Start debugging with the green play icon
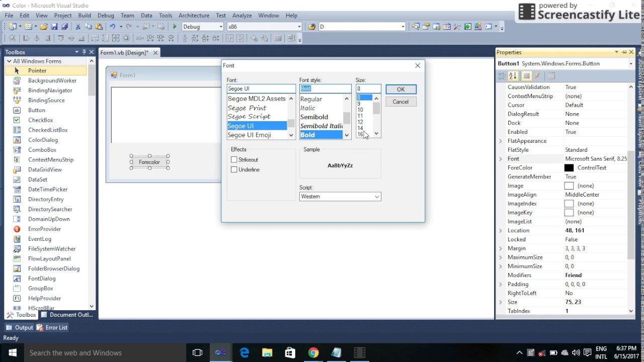 pos(175,27)
